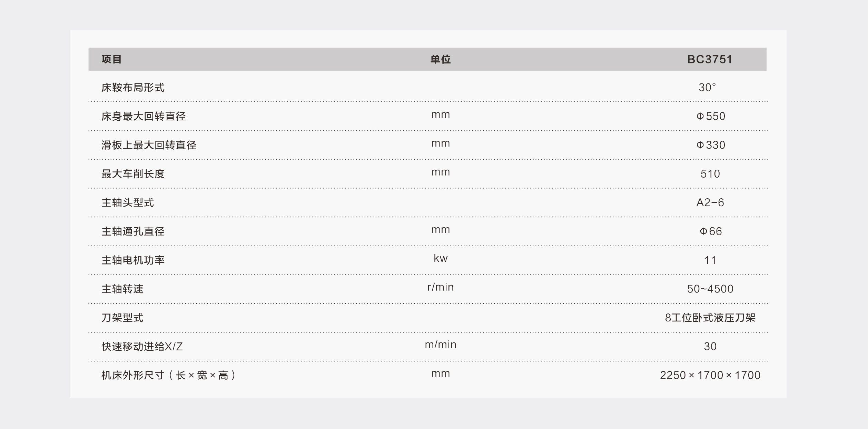Screen dimensions: 868x429
Task: Click the 50~4500 spindle speed value
Action: point(710,289)
